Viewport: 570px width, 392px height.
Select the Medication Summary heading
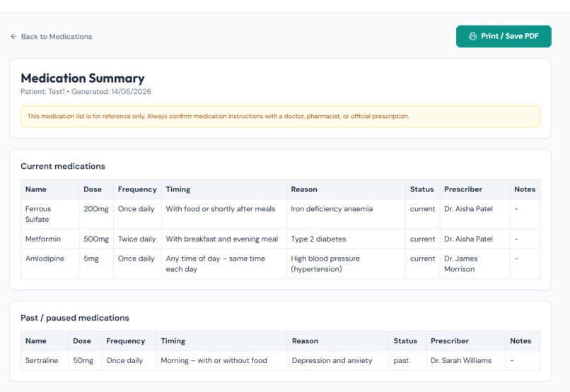tap(83, 78)
